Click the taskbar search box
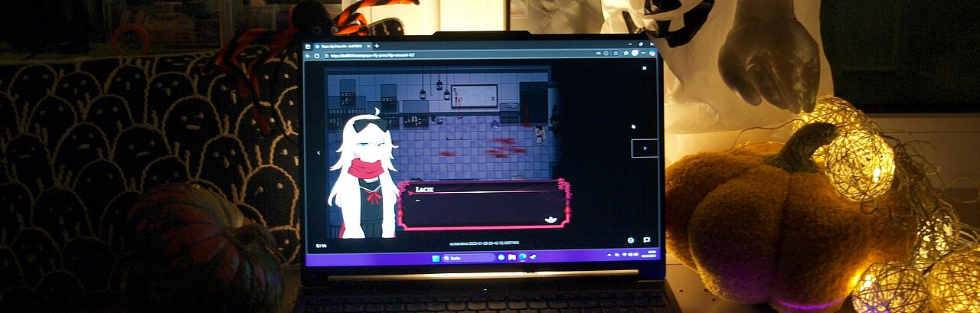This screenshot has height=313, width=980. pos(469,258)
